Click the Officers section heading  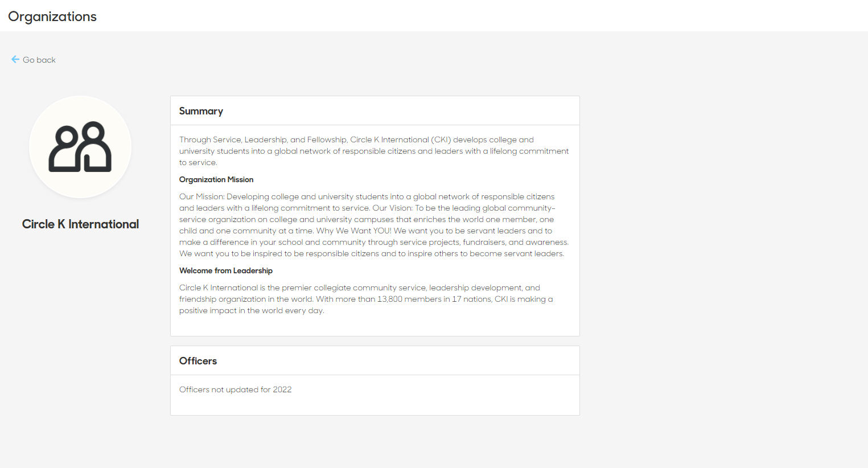pyautogui.click(x=198, y=361)
